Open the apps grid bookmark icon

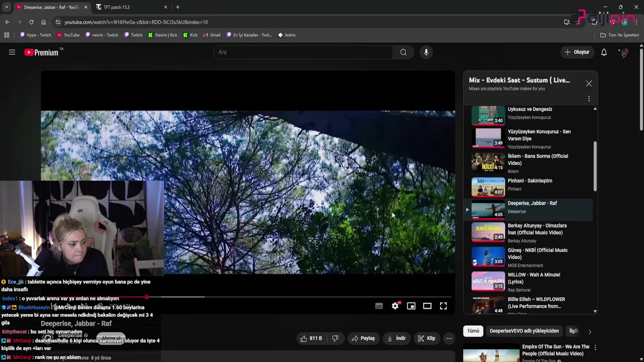click(x=7, y=35)
